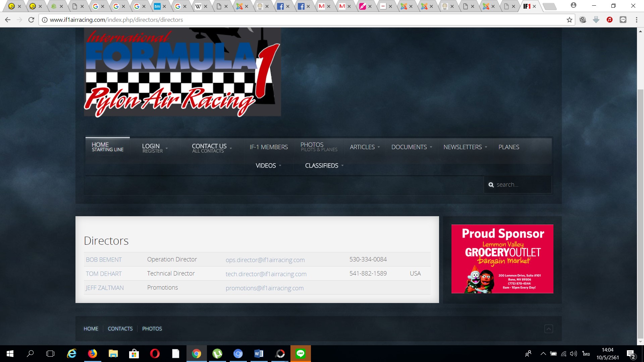
Task: Click the Grocery Outlet sponsor banner
Action: [x=502, y=259]
